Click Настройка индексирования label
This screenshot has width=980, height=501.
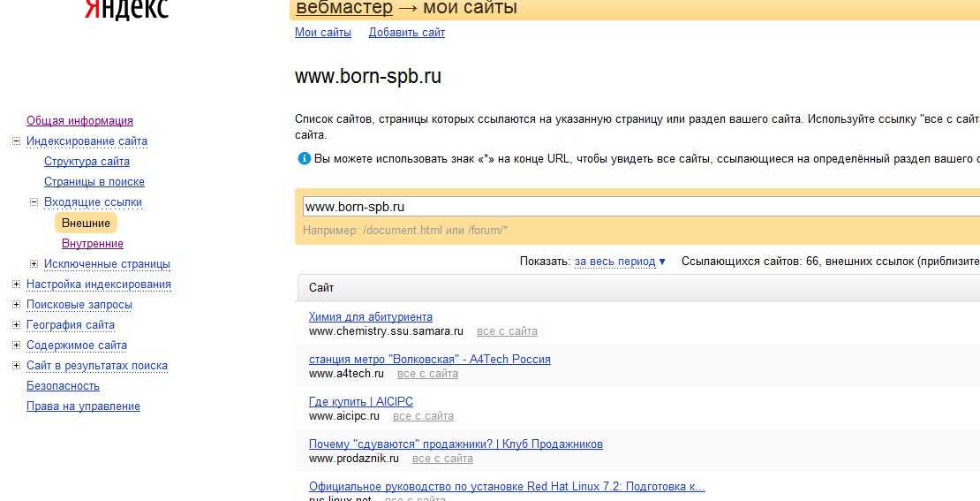point(99,285)
